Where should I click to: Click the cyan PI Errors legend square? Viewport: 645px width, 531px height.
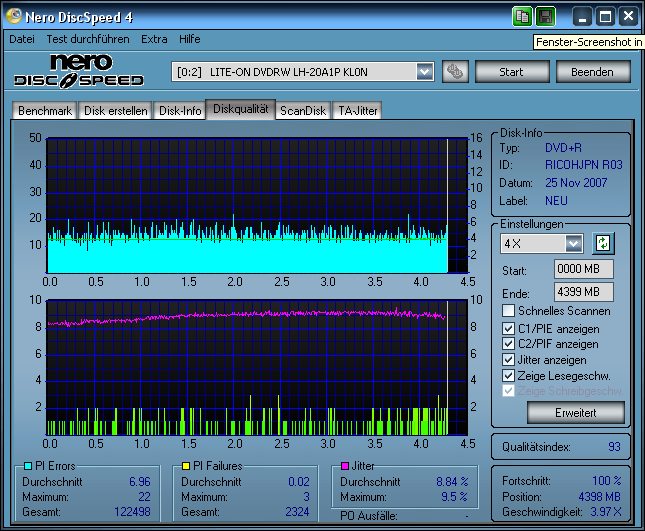[x=27, y=466]
